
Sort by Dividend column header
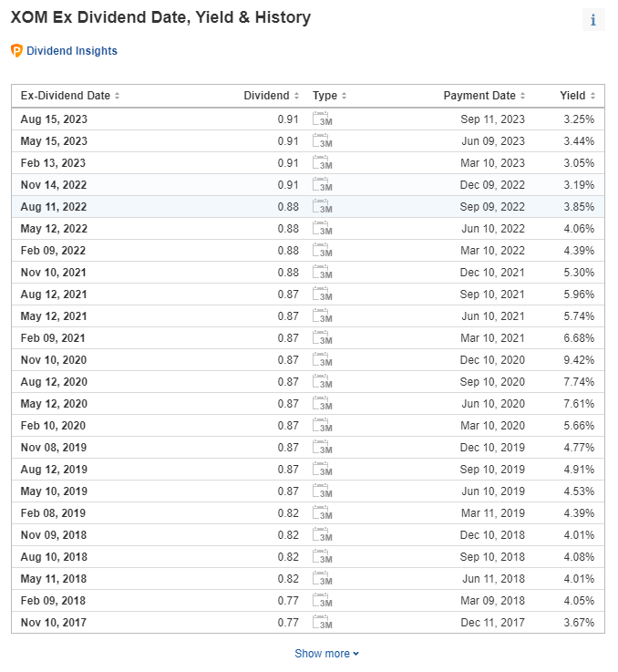point(271,96)
